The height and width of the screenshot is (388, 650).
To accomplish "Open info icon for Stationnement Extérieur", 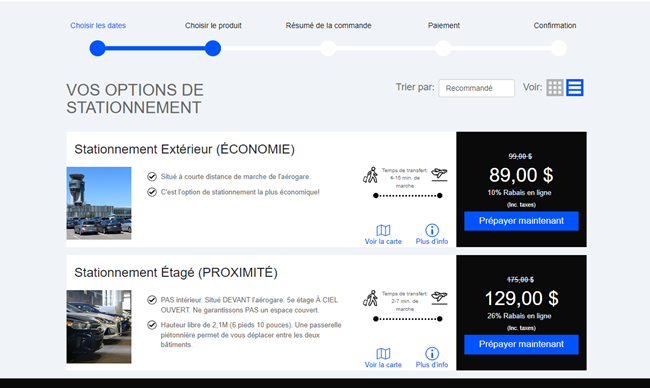I will (x=432, y=230).
